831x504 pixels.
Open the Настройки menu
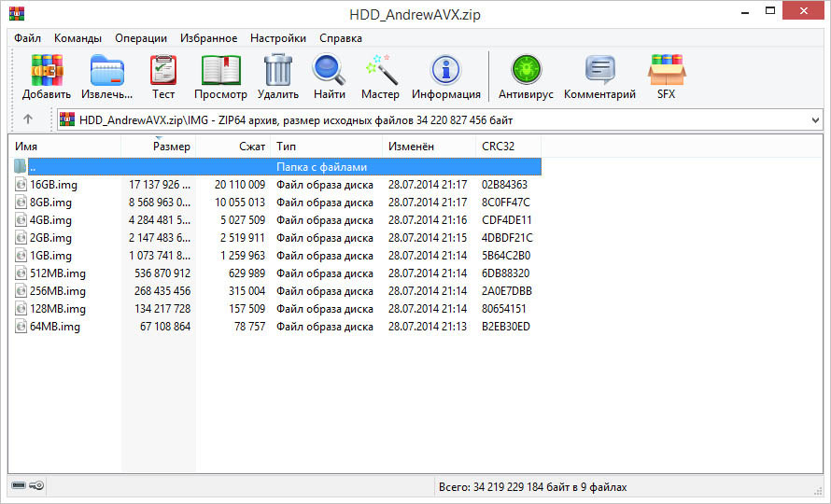point(278,38)
